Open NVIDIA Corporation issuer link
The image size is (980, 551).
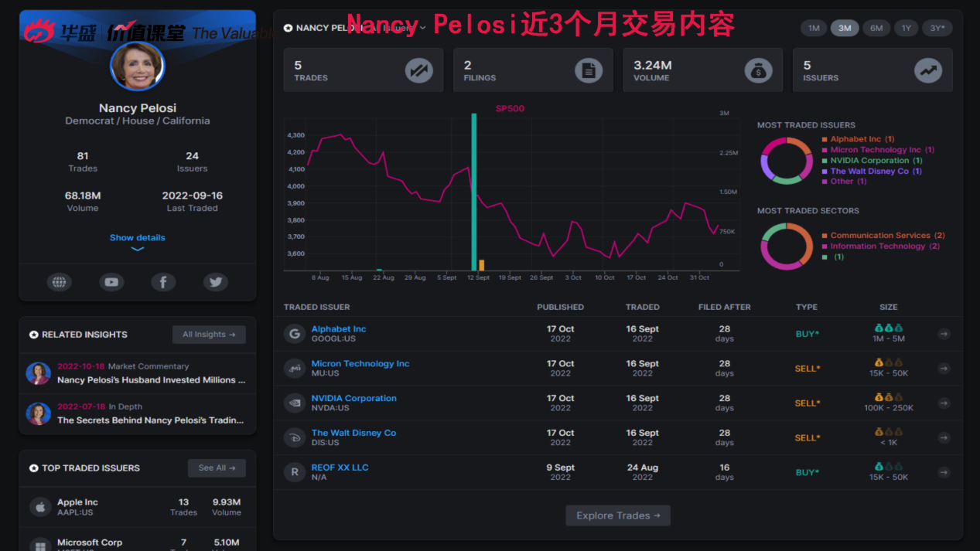point(353,399)
